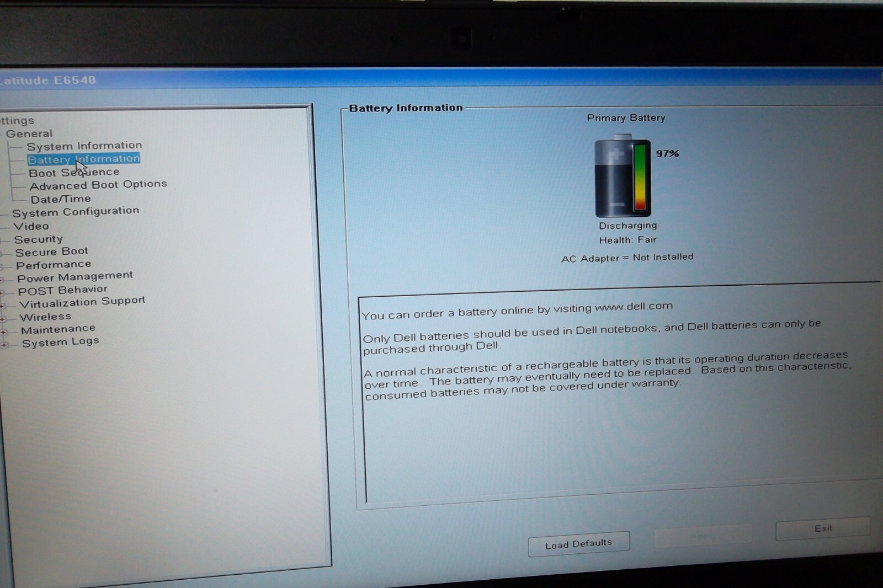This screenshot has height=588, width=883.
Task: Select the Performance category
Action: [x=54, y=265]
